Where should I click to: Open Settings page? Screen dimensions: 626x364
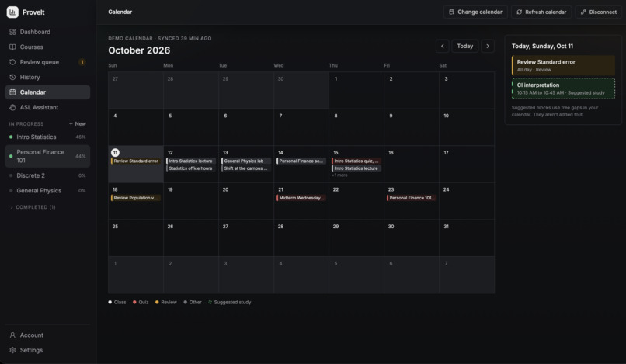47,350
